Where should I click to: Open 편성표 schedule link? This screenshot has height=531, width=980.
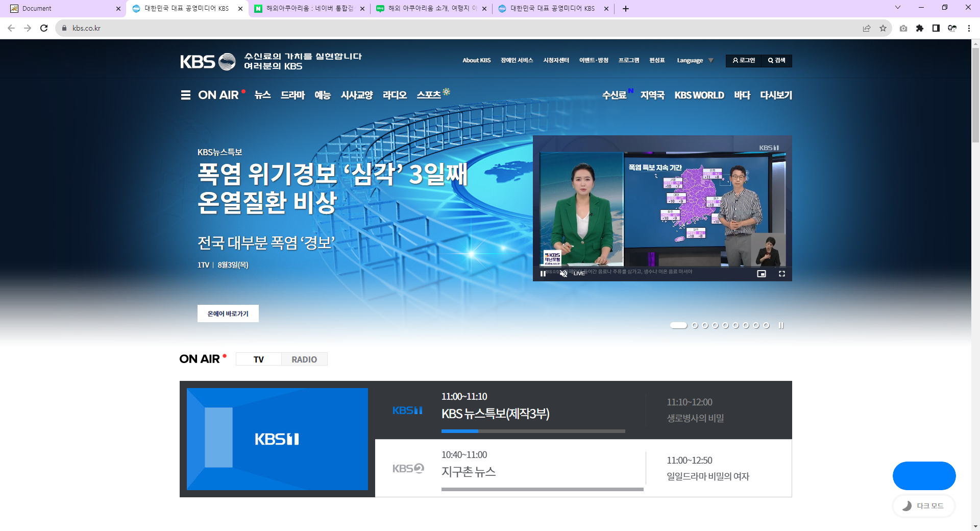click(x=657, y=60)
